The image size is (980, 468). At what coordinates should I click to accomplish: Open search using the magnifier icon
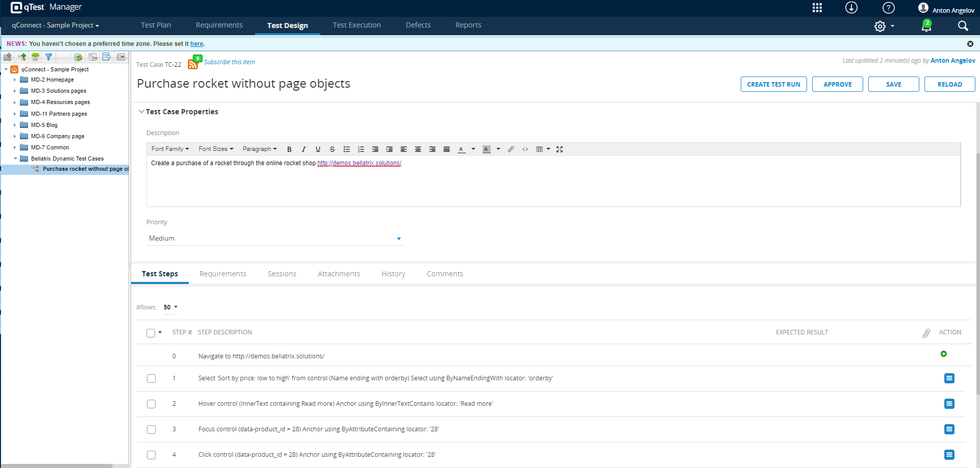click(963, 25)
